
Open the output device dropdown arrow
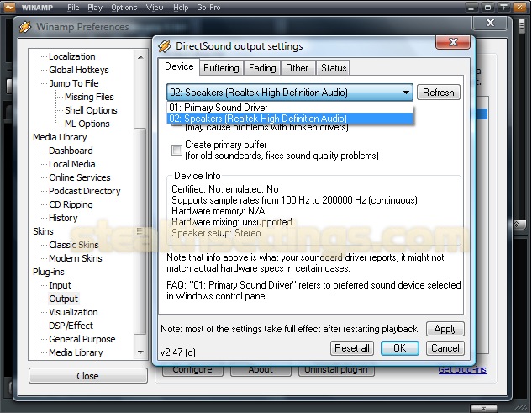(x=406, y=93)
